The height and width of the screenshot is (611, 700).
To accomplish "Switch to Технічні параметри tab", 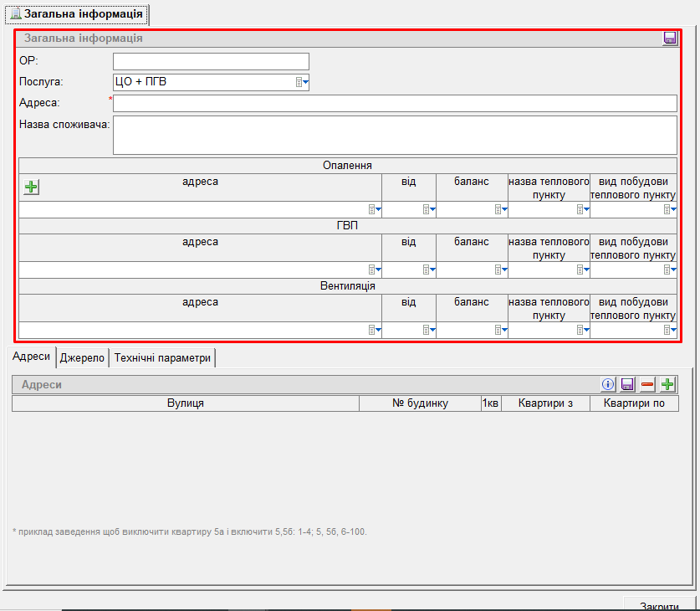I will [x=162, y=357].
